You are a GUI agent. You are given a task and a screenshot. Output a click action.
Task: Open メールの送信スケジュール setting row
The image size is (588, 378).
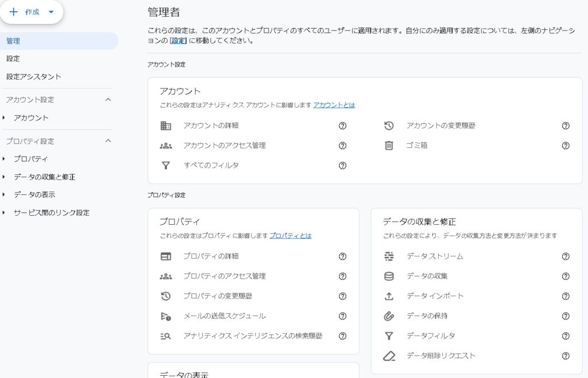pos(225,316)
